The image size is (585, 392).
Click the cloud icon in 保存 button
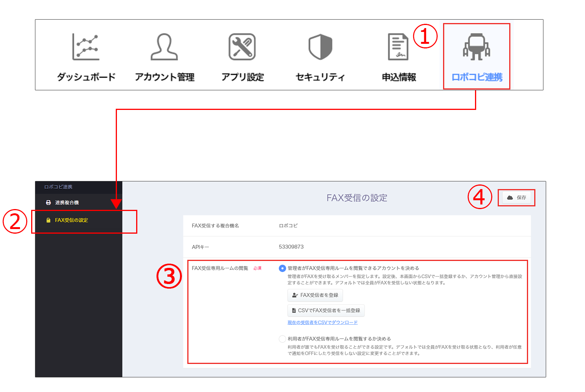[x=510, y=198]
